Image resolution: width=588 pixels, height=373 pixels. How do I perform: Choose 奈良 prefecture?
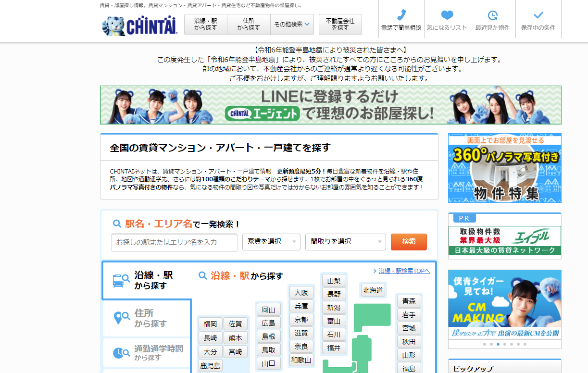tap(301, 346)
